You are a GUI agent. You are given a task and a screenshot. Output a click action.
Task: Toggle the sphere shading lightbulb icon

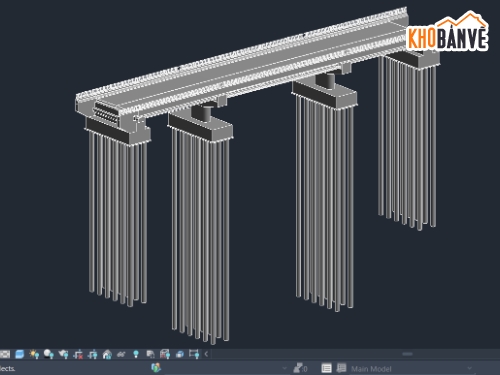point(49,354)
